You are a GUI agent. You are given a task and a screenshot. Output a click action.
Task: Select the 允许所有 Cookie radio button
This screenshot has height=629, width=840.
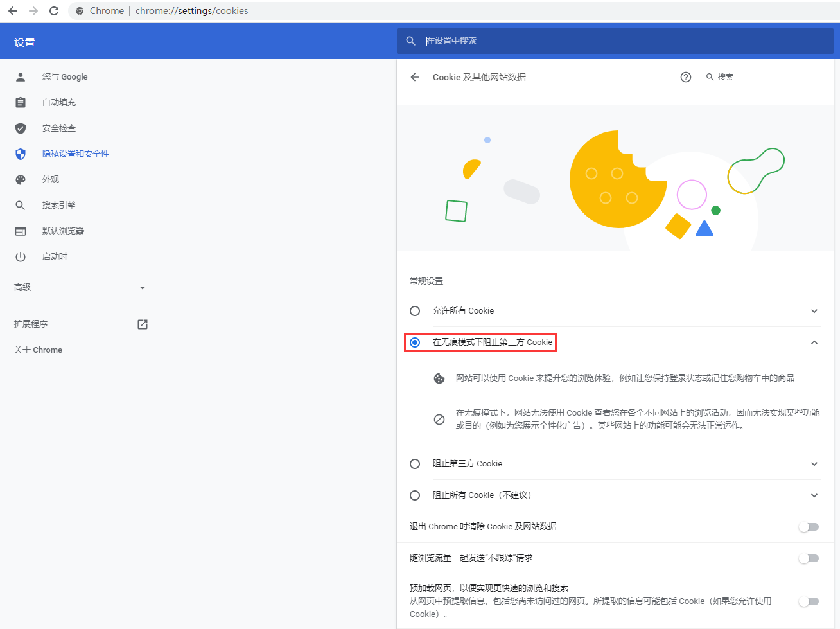point(415,311)
